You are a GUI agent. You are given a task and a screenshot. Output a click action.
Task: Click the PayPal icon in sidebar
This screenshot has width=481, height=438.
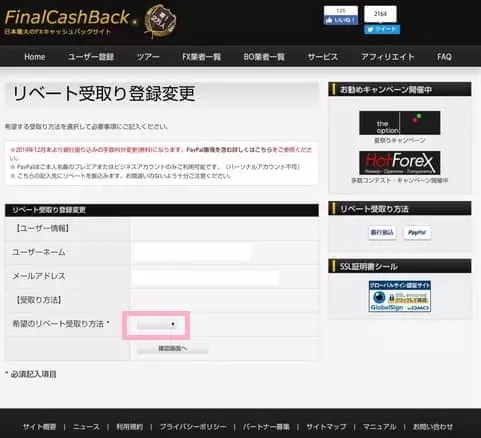(x=417, y=232)
